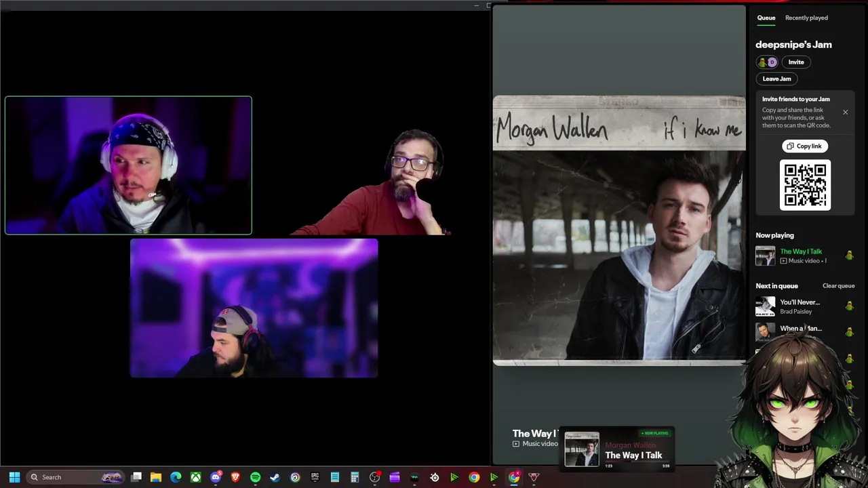Launch File Explorer from the taskbar

point(156,477)
